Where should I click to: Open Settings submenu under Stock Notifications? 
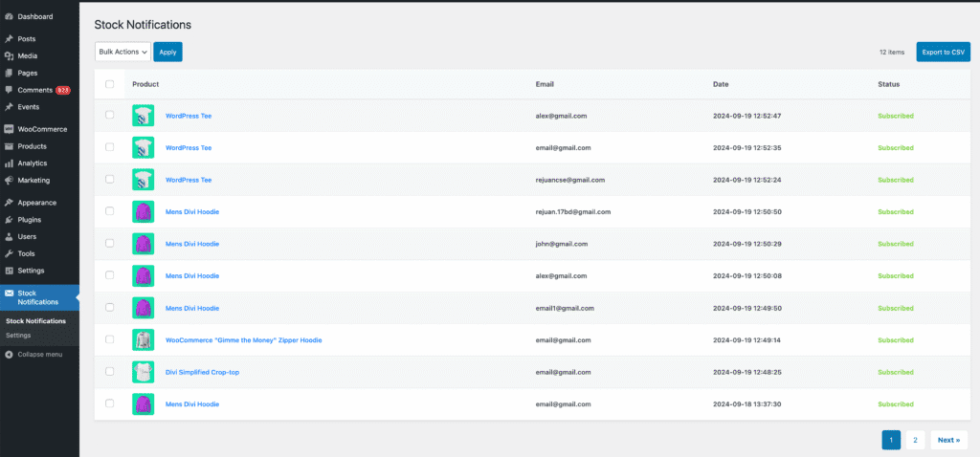18,336
